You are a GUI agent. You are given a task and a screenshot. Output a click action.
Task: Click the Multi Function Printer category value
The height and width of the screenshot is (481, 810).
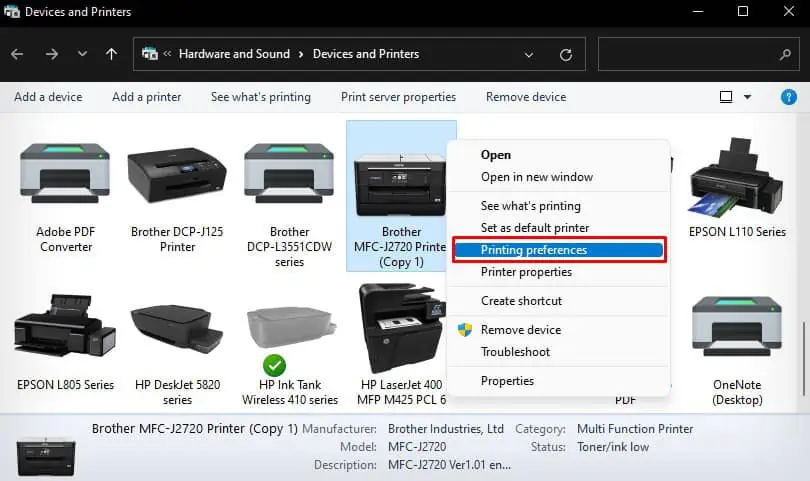tap(635, 429)
